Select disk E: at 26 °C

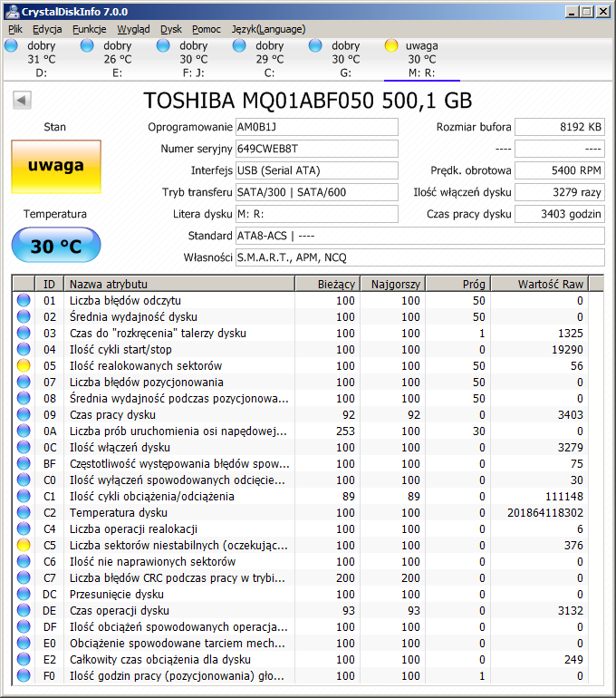coord(118,59)
